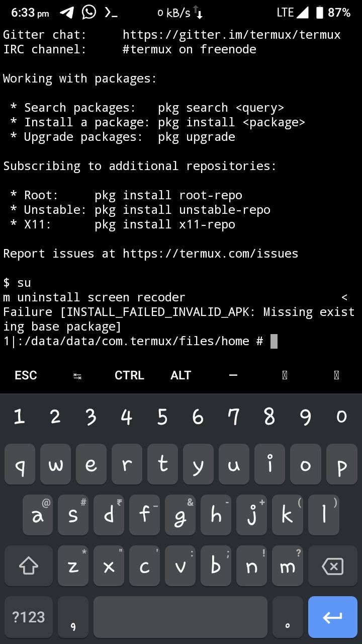
Task: Tap the battery icon in status bar
Action: click(320, 13)
